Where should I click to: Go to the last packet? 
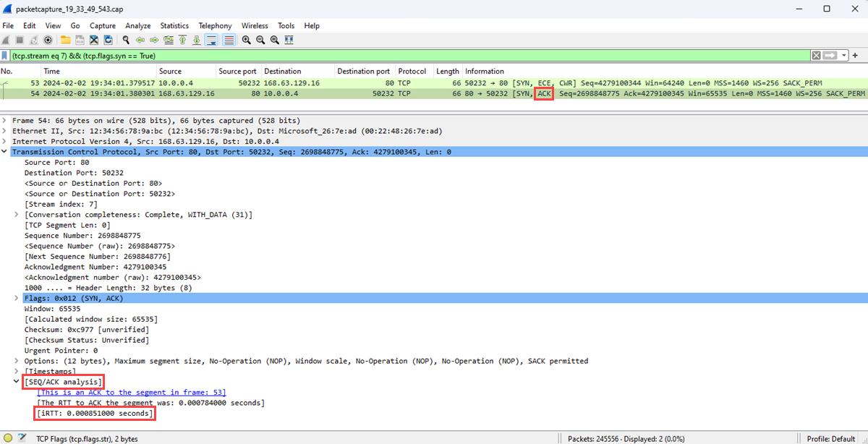[x=196, y=40]
